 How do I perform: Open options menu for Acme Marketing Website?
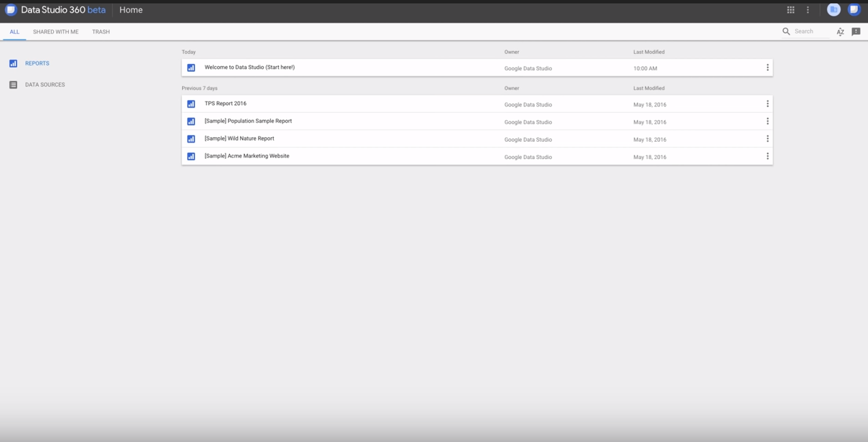(767, 156)
